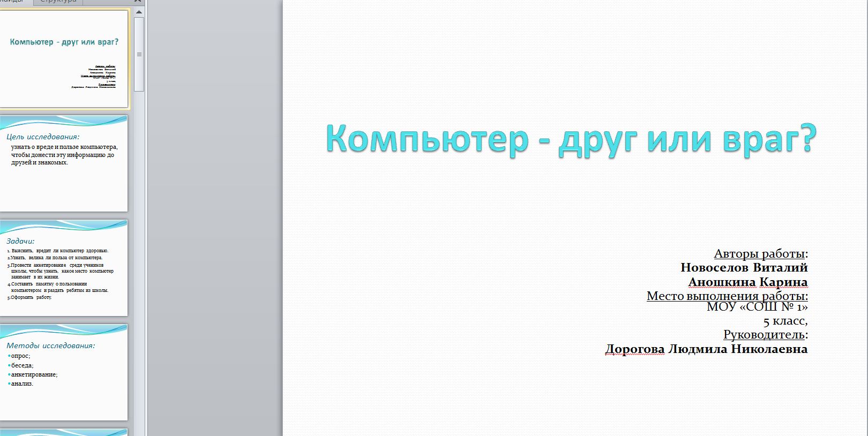The image size is (868, 436).
Task: Click the "Место выполнения работы:" line
Action: click(x=727, y=296)
